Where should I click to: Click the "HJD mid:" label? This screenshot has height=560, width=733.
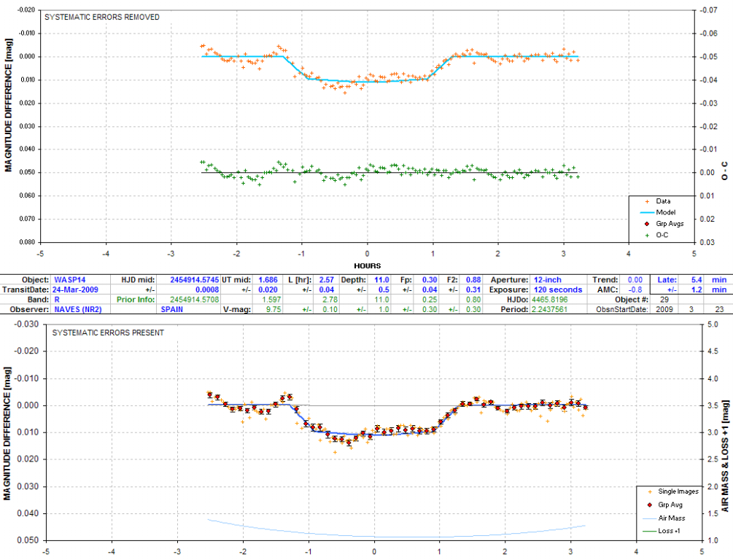[x=138, y=279]
